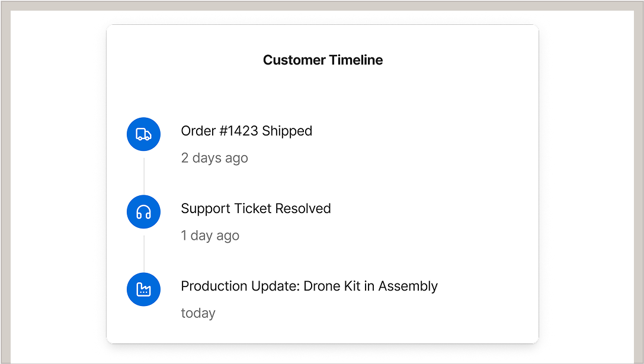The width and height of the screenshot is (644, 364).
Task: Click the "Drone Kit" text in production entry
Action: (331, 286)
